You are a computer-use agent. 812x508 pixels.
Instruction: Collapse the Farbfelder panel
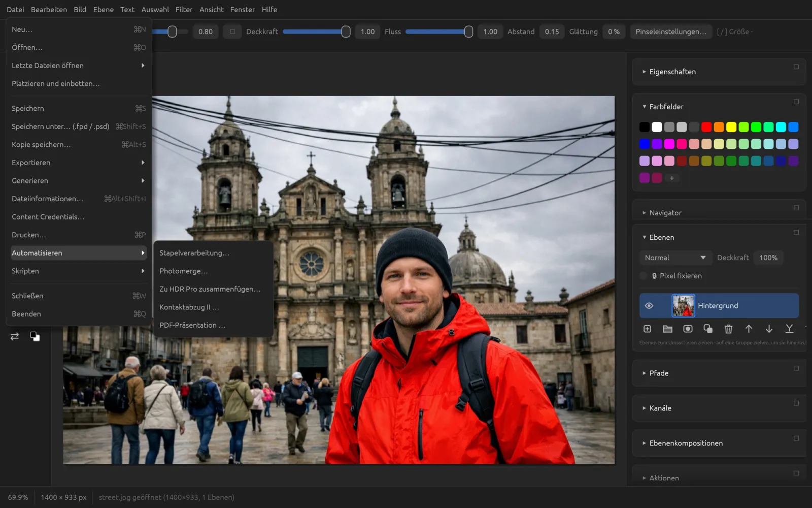click(644, 107)
